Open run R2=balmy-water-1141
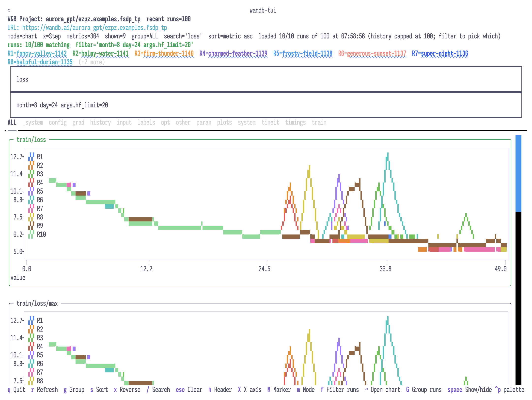Screen dimensions: 532x400 [x=100, y=53]
